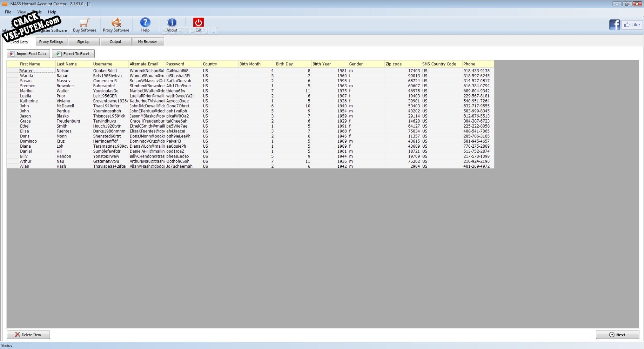Image resolution: width=644 pixels, height=349 pixels.
Task: Click the Delete Item button
Action: coord(28,335)
